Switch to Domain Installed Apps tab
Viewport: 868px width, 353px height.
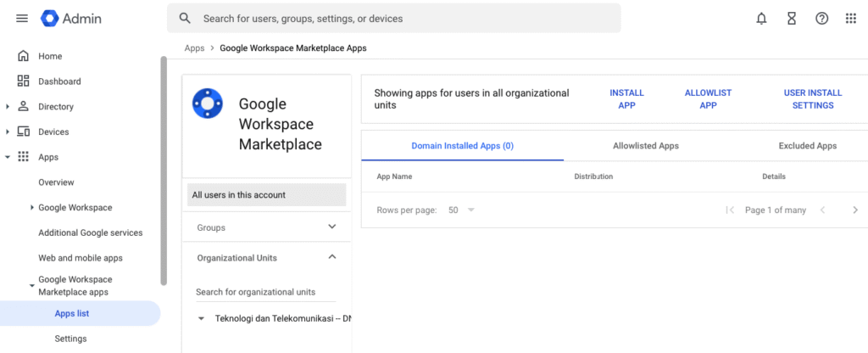463,146
